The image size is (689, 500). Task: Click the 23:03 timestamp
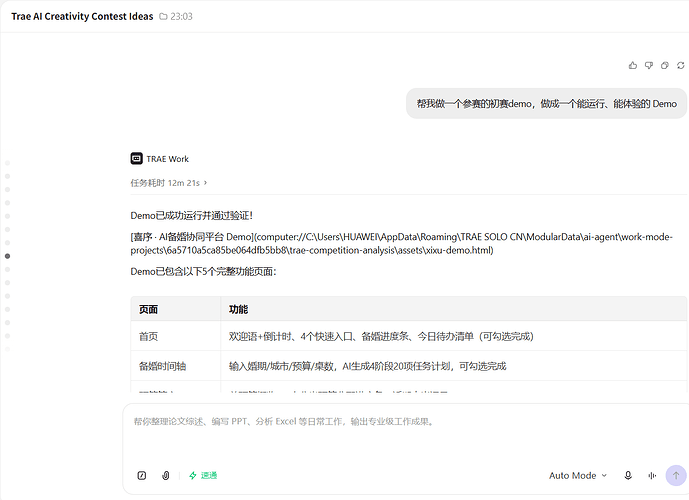pos(181,17)
